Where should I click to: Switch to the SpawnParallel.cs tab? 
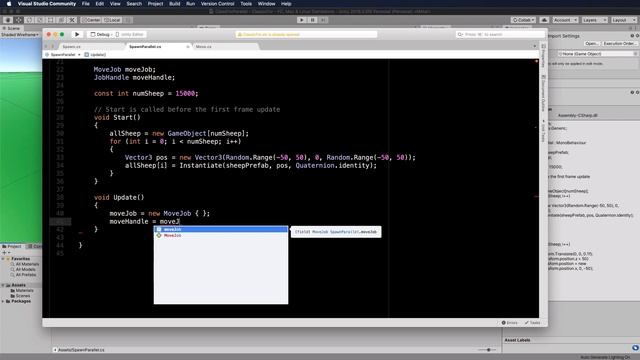coord(145,47)
